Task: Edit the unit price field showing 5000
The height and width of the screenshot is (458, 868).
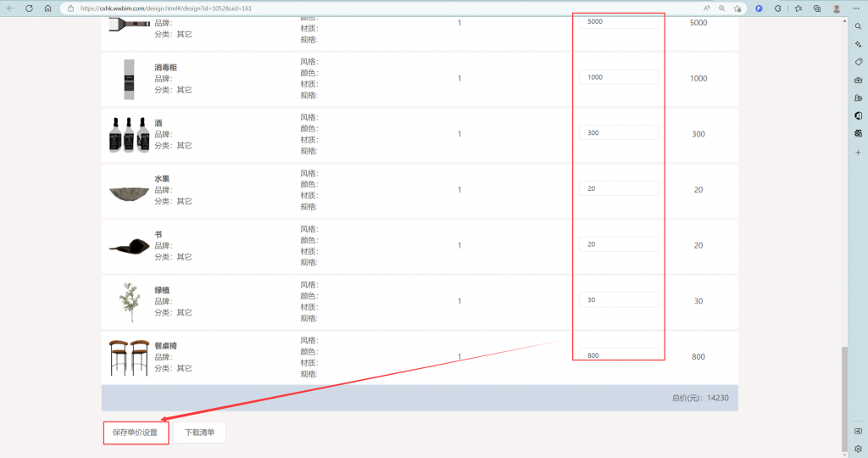Action: [x=619, y=21]
